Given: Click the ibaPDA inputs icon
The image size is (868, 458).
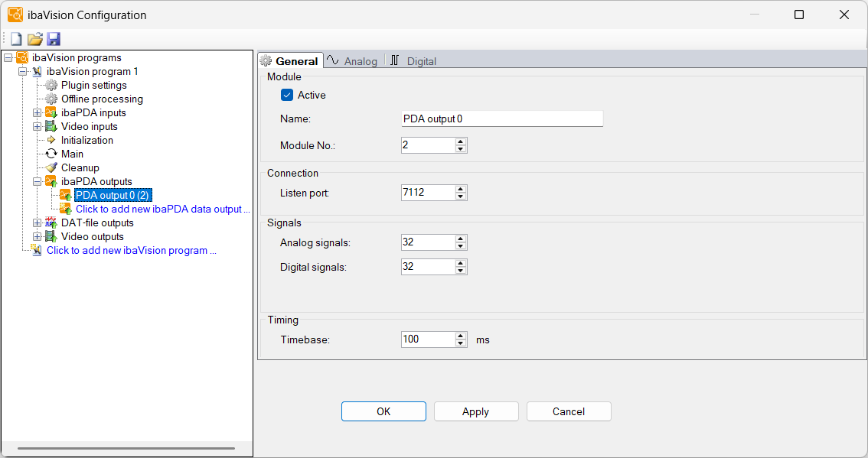Looking at the screenshot, I should point(51,113).
